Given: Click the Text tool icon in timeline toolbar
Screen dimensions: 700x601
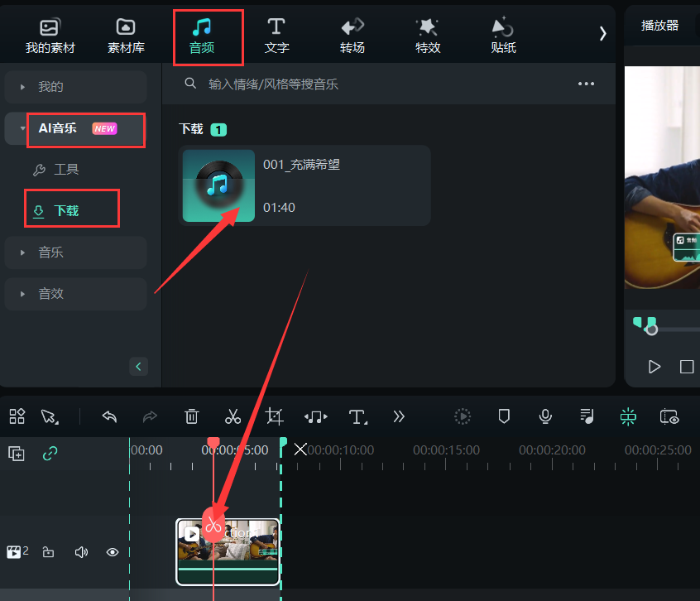Looking at the screenshot, I should click(357, 416).
